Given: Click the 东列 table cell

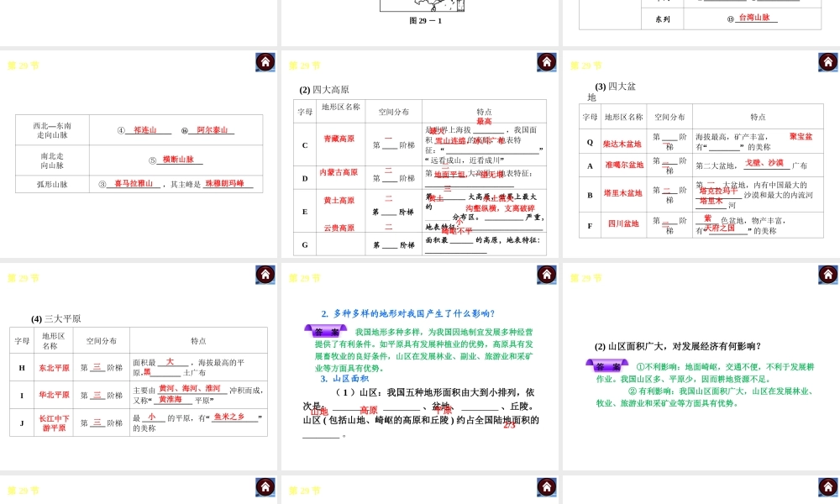Looking at the screenshot, I should [663, 19].
